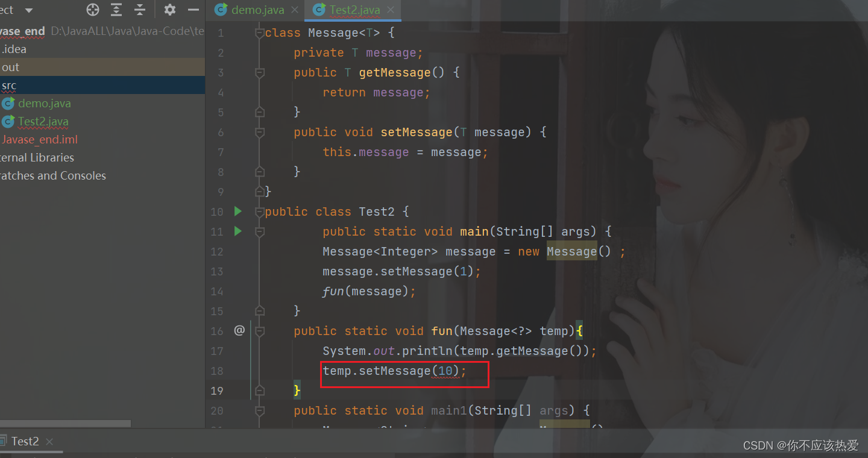The image size is (868, 458).
Task: Open the Project panel settings gear
Action: (x=169, y=10)
